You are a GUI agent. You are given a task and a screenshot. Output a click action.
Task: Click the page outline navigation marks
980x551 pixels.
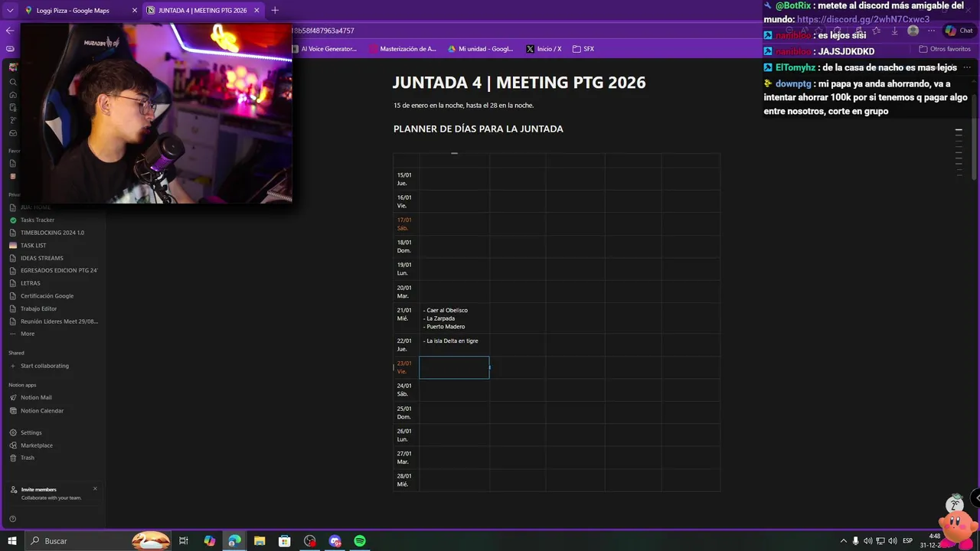tap(959, 152)
